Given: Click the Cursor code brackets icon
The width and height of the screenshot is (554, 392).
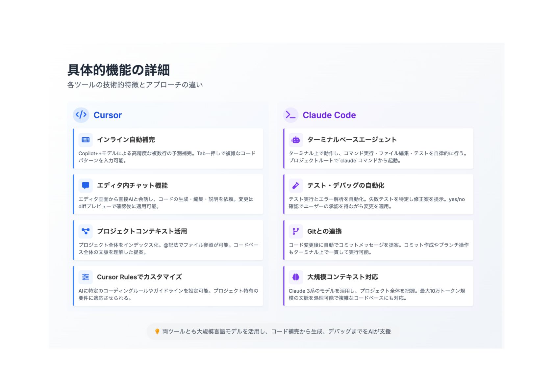Looking at the screenshot, I should 81,115.
